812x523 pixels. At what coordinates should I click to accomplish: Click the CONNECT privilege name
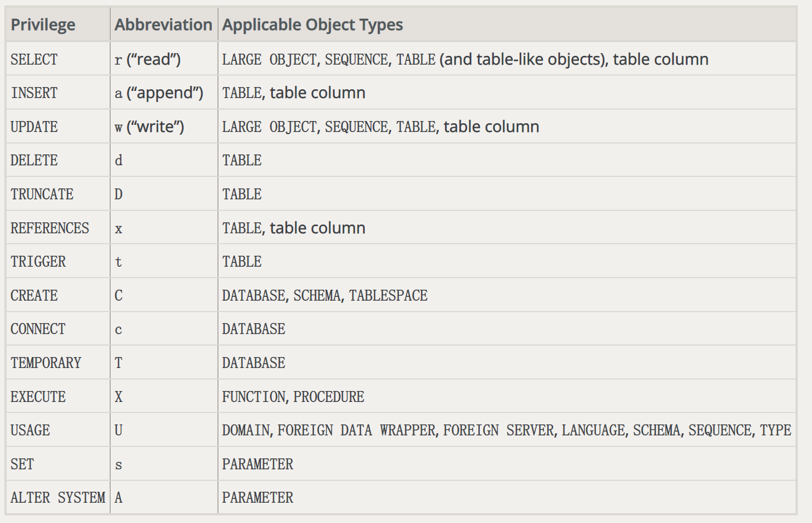38,329
